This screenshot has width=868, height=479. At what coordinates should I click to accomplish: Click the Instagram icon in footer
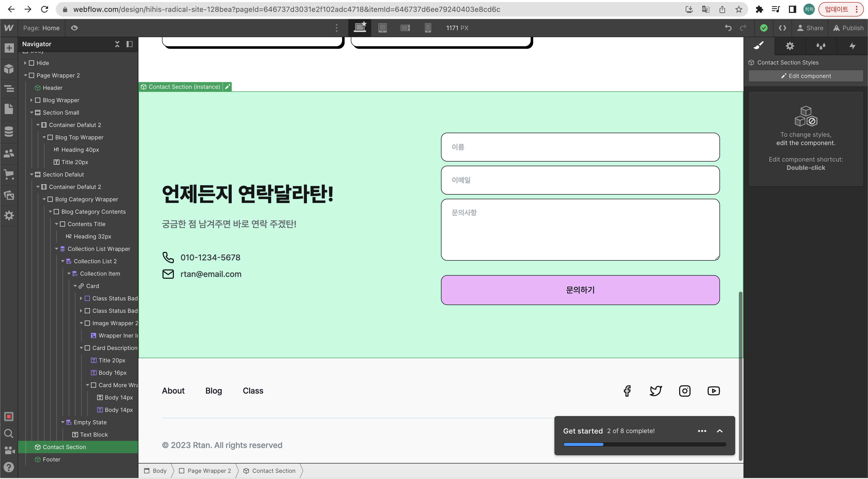(x=685, y=391)
